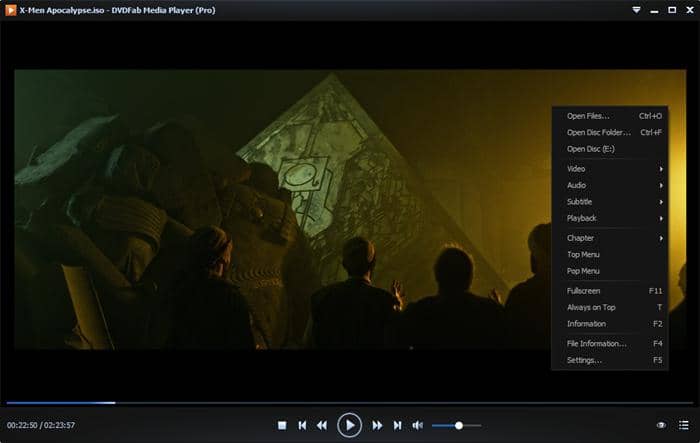Viewport: 700px width, 443px height.
Task: Expand the Audio submenu
Action: (x=610, y=185)
